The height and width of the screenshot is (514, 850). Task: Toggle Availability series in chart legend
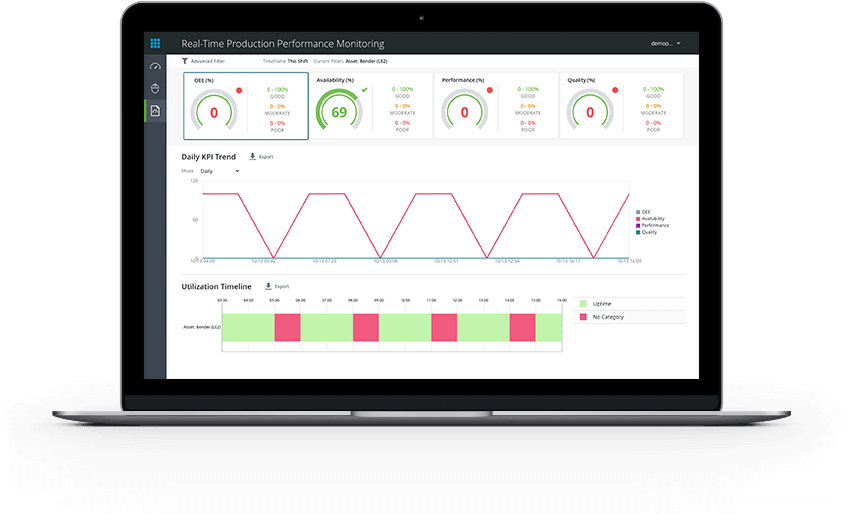pos(650,219)
